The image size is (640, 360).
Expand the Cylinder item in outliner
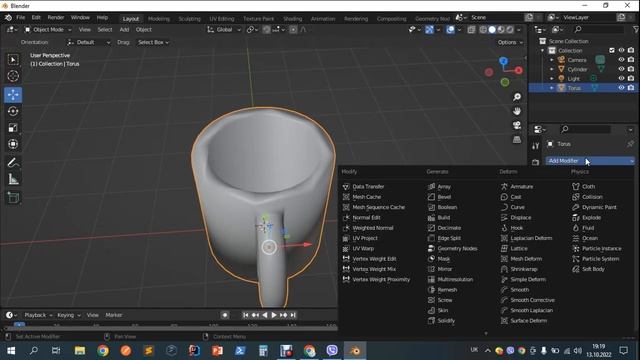tap(552, 69)
